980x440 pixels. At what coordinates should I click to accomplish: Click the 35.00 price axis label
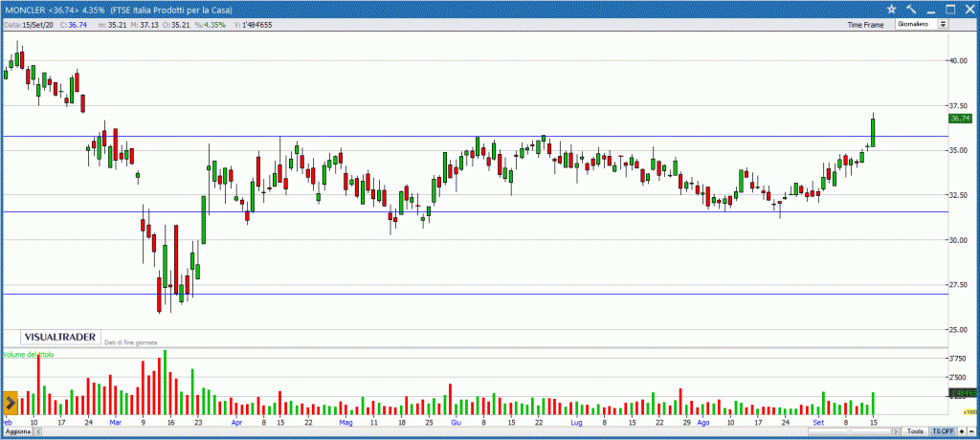[x=959, y=150]
